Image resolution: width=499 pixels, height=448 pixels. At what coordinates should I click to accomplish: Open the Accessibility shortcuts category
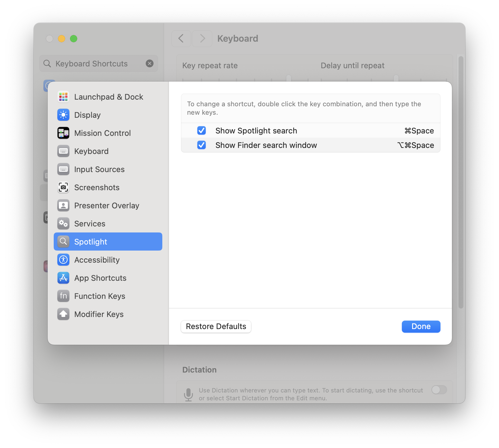[x=108, y=260]
